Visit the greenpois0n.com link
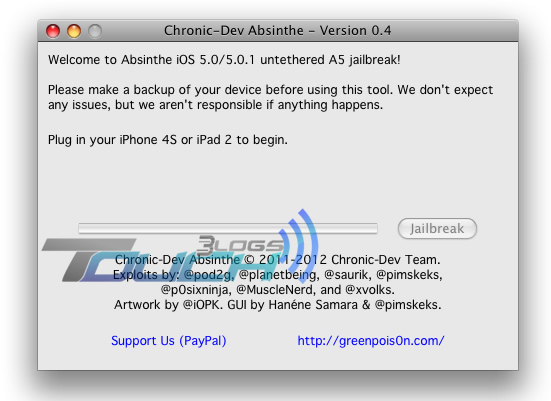The height and width of the screenshot is (401, 551). click(371, 341)
